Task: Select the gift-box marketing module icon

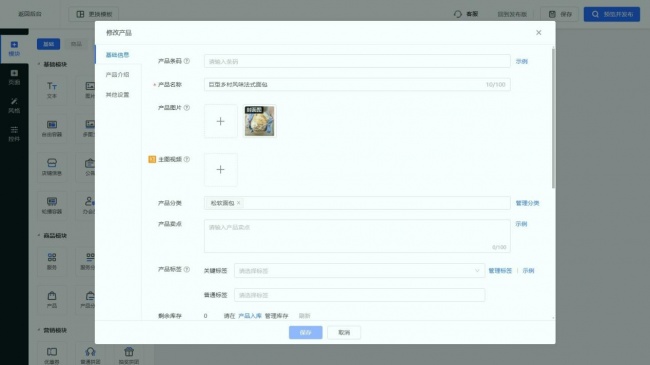Action: point(129,355)
